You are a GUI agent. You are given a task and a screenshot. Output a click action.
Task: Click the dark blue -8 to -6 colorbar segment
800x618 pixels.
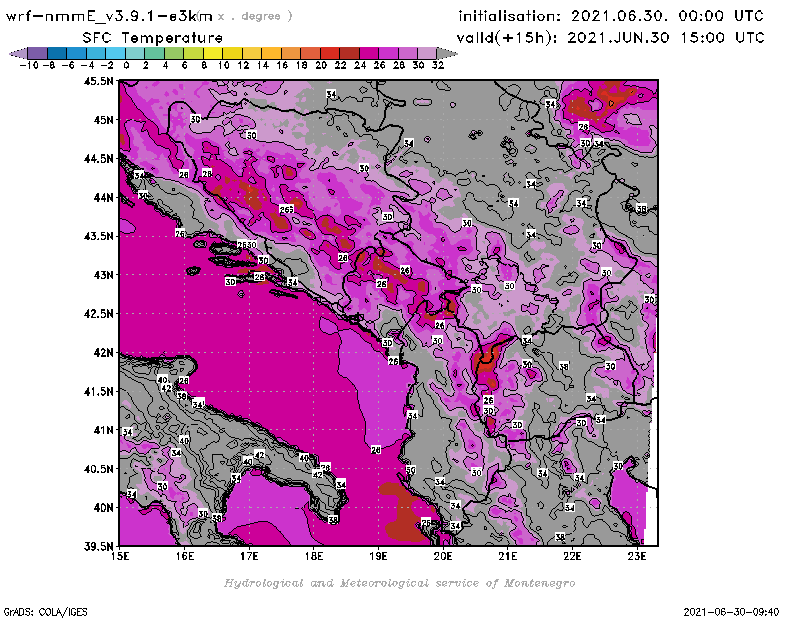point(57,53)
